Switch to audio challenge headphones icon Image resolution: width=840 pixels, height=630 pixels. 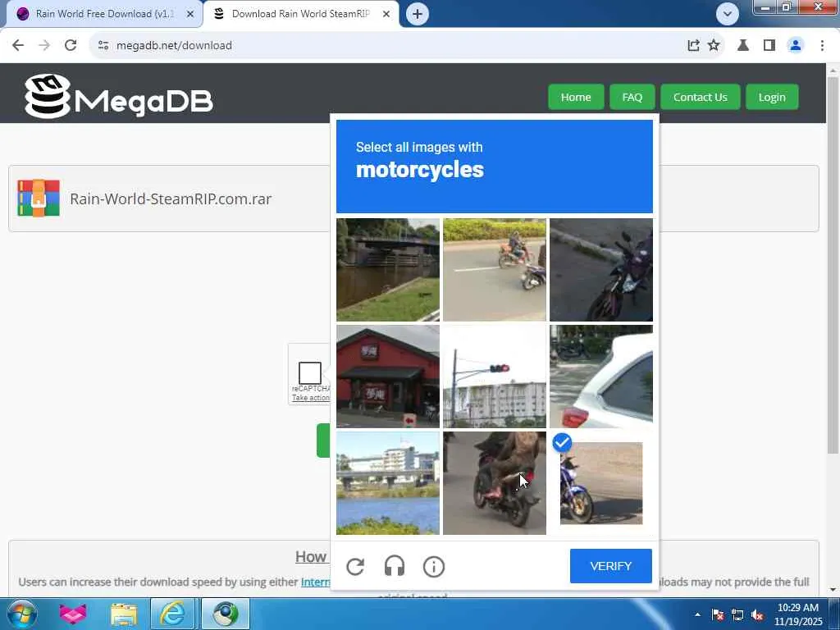[395, 566]
